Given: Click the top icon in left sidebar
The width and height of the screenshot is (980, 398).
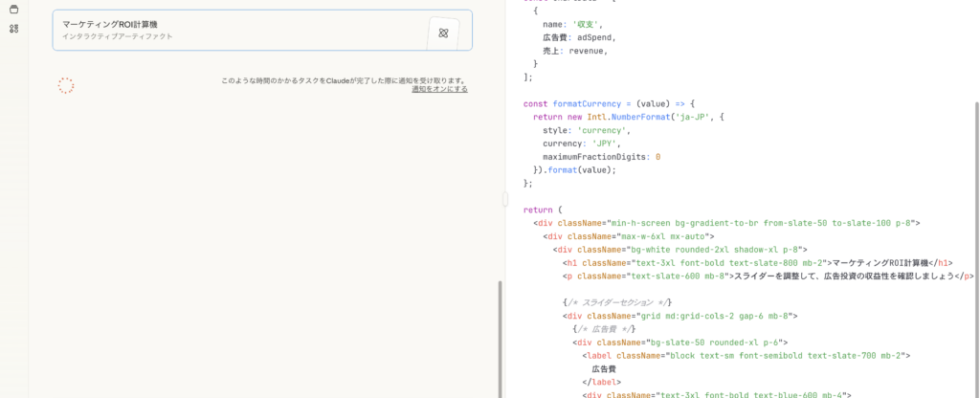Looking at the screenshot, I should (13, 10).
